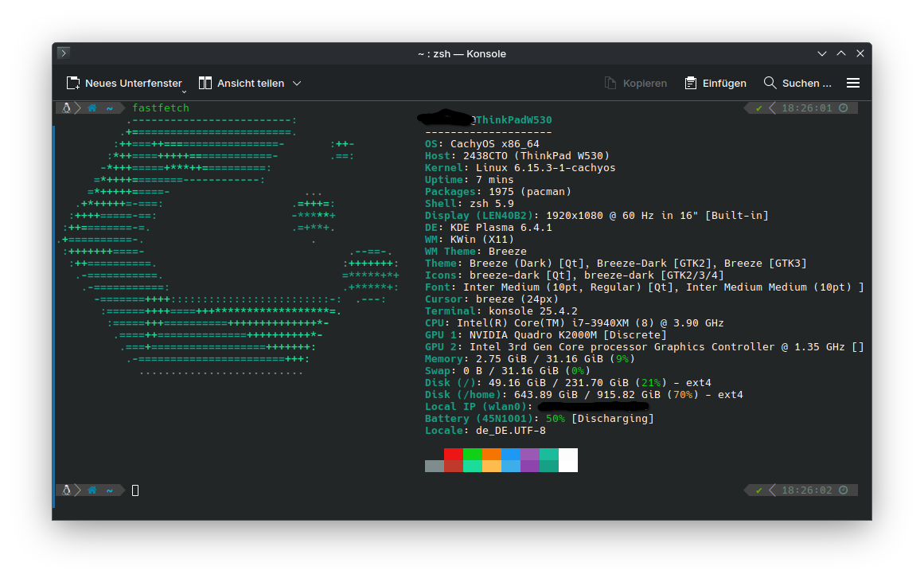Open the Suchen search tool
924x582 pixels.
pyautogui.click(x=797, y=83)
